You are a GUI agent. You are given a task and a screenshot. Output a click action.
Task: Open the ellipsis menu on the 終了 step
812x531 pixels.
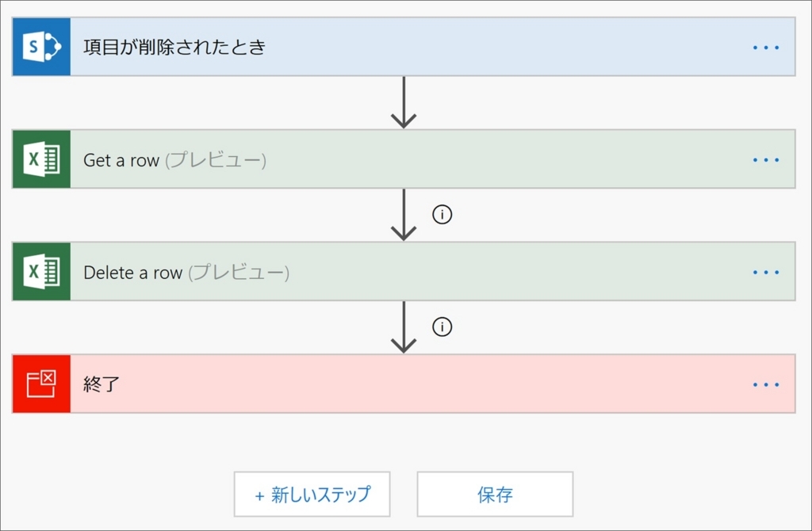pos(766,384)
